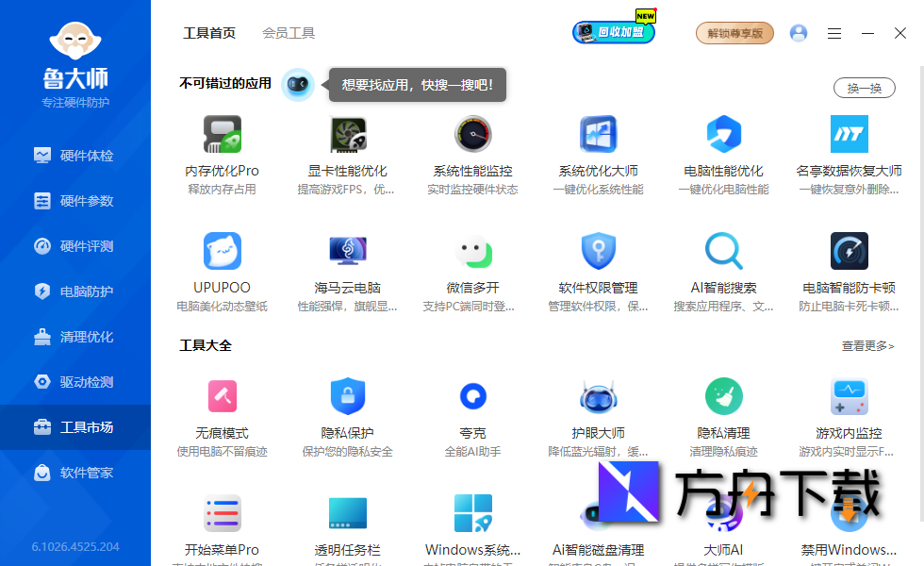Click 换一换 to refresh recommended apps

pyautogui.click(x=864, y=87)
